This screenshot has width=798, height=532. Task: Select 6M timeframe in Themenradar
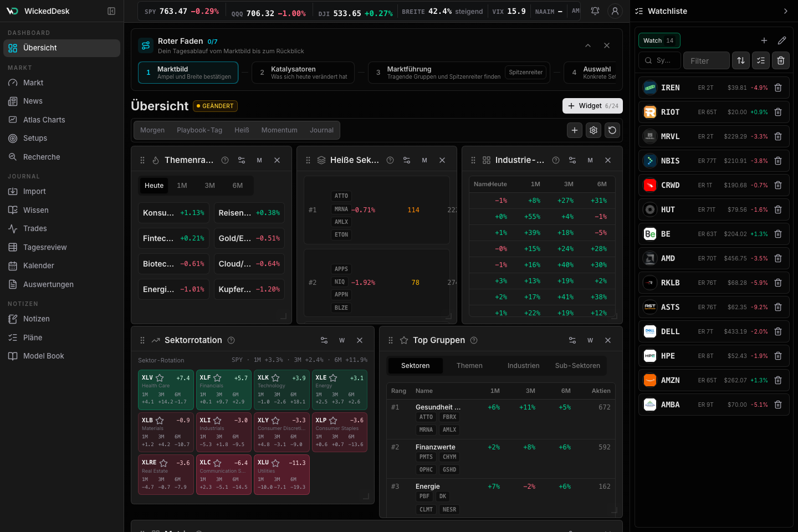[x=238, y=186]
